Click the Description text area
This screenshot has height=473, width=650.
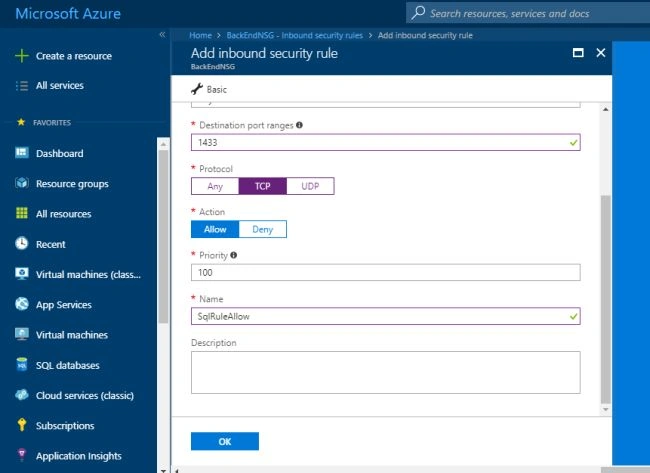(x=386, y=372)
